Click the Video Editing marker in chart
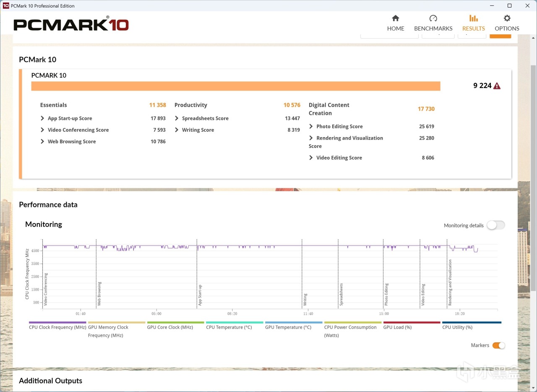Image resolution: width=537 pixels, height=392 pixels. (423, 295)
